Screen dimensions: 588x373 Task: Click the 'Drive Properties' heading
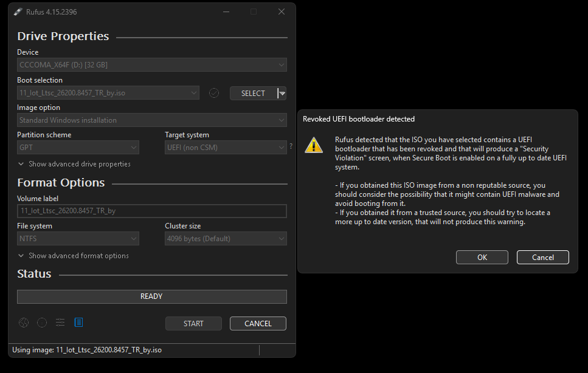tap(63, 36)
